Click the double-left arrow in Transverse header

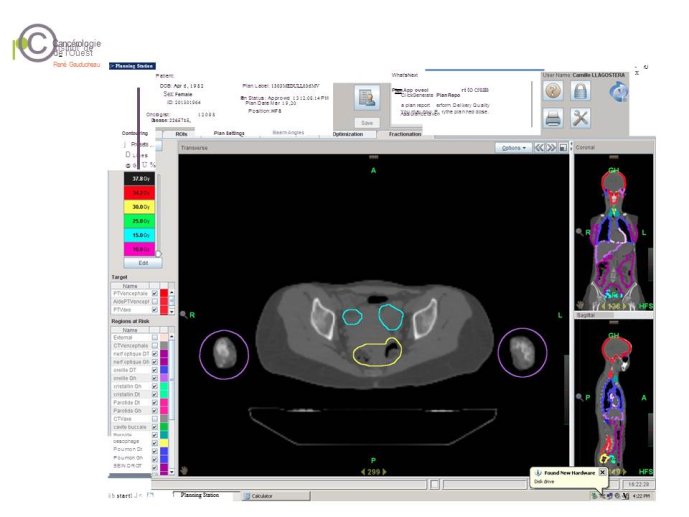[539, 148]
